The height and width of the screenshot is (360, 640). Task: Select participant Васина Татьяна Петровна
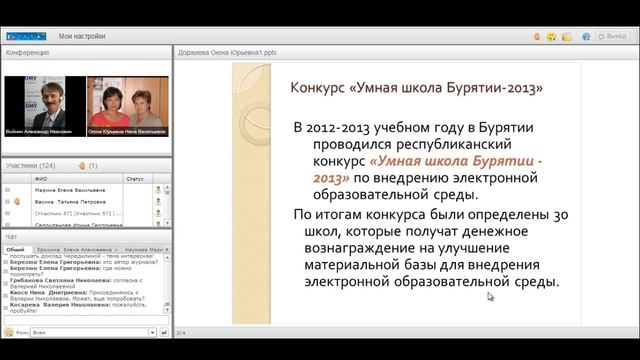coord(70,202)
